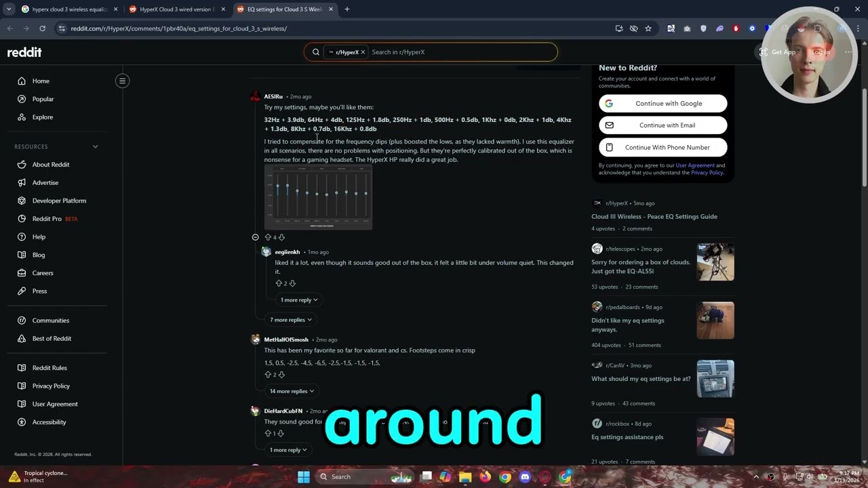
Task: Open Home in the sidebar
Action: [x=41, y=81]
